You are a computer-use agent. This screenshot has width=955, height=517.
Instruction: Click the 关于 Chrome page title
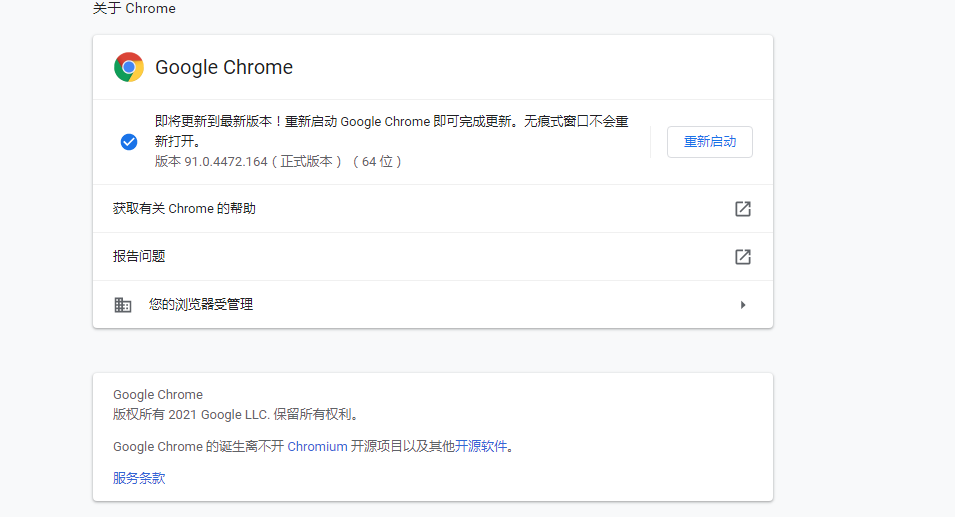(x=134, y=9)
